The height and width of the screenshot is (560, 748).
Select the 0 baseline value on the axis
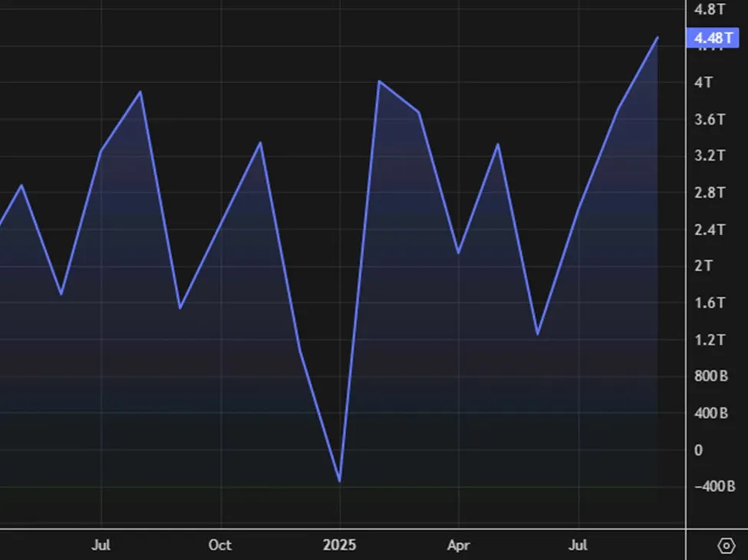pyautogui.click(x=698, y=450)
